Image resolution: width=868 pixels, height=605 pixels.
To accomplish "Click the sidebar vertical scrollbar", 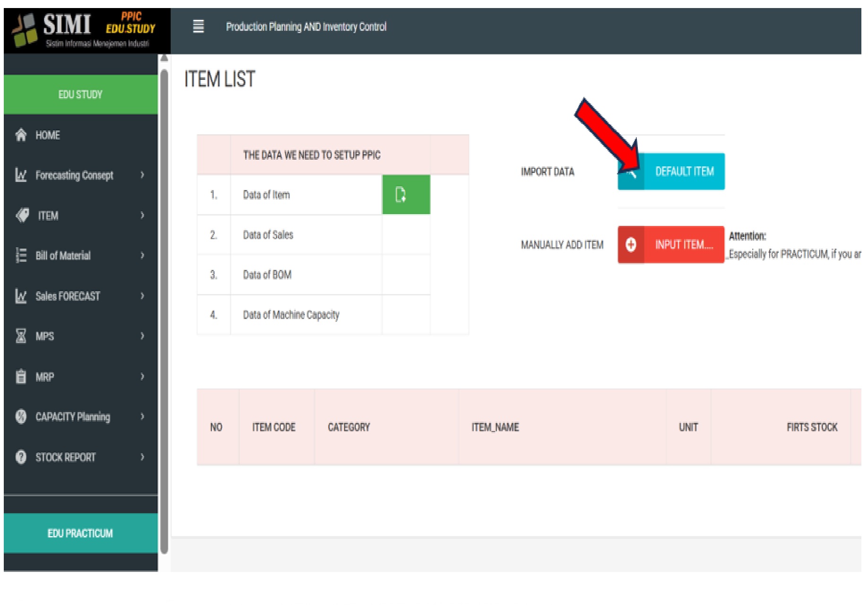I will pyautogui.click(x=164, y=307).
